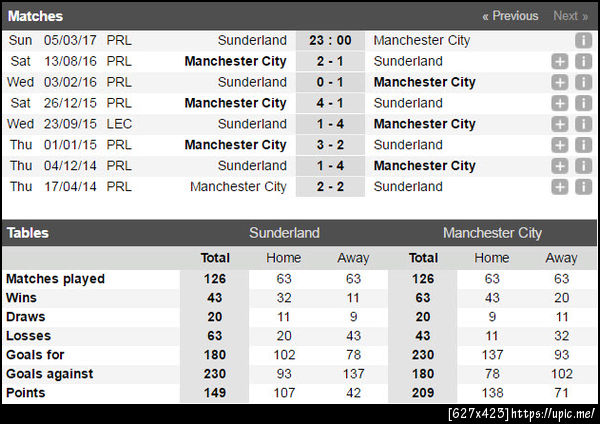This screenshot has height=424, width=600.
Task: Show info for the 17/04/14 match
Action: click(x=583, y=187)
